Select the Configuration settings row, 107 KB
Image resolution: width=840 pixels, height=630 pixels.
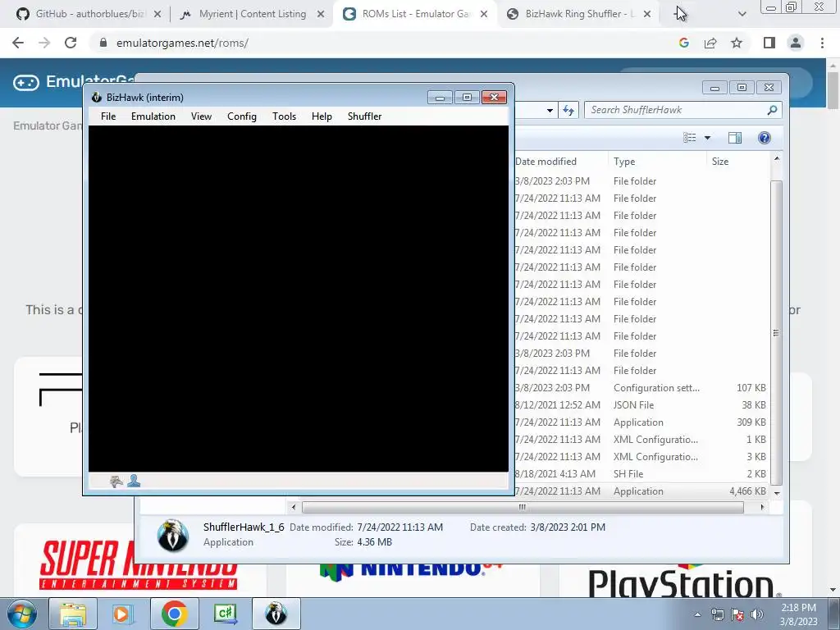[x=641, y=388]
